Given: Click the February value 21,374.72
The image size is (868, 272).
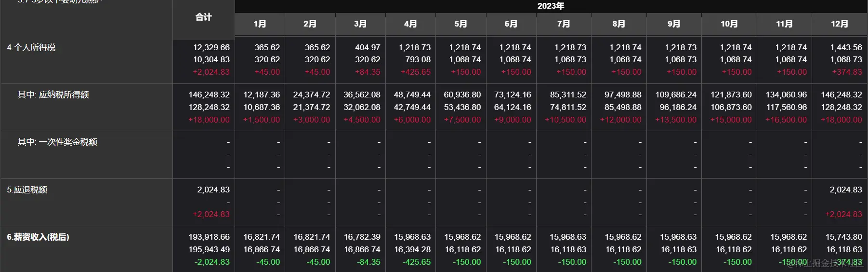Looking at the screenshot, I should [x=312, y=107].
